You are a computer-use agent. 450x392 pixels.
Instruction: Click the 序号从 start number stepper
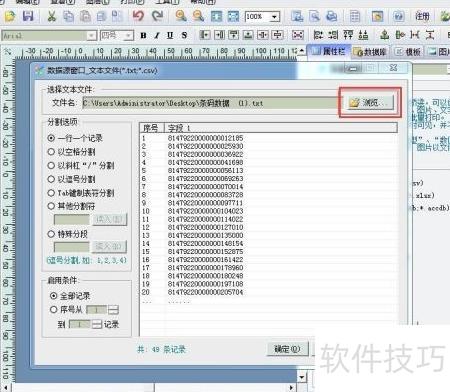coord(113,310)
